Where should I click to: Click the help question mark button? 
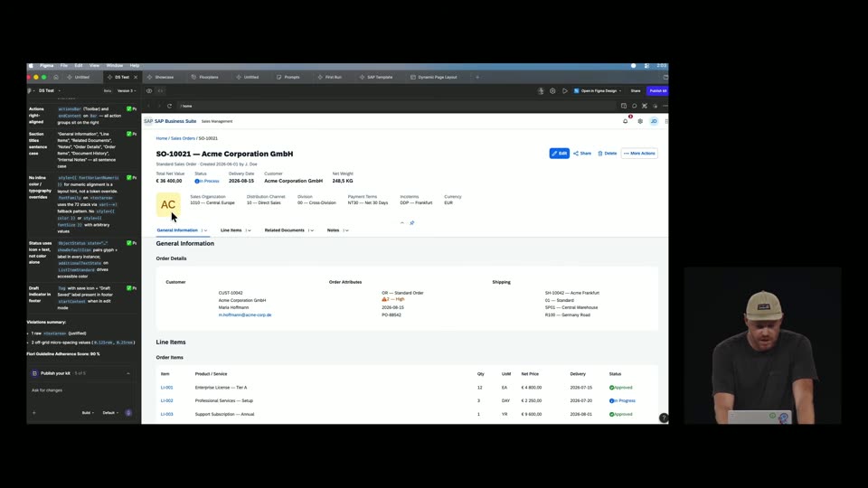(663, 418)
